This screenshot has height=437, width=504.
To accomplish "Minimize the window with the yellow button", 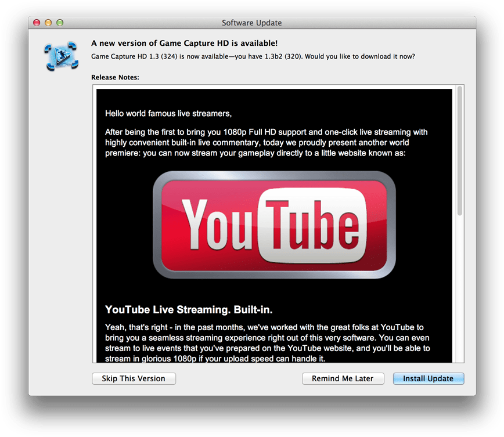I will pos(48,23).
